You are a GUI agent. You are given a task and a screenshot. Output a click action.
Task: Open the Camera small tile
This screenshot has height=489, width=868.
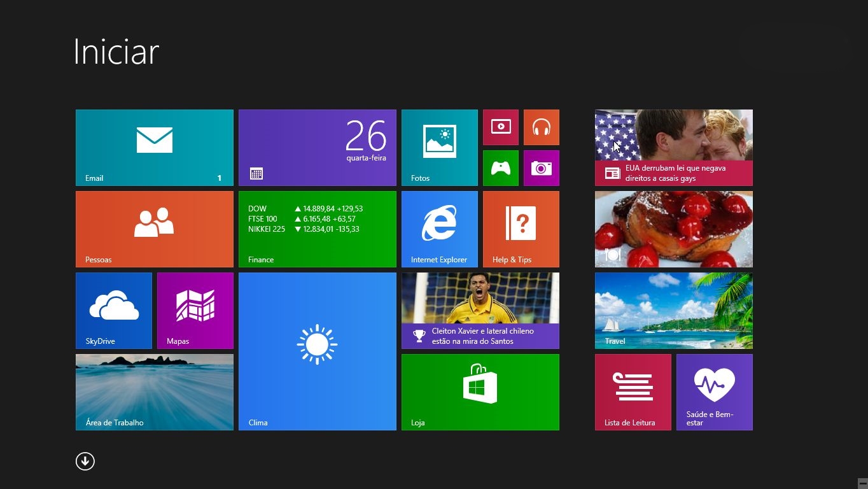point(542,168)
